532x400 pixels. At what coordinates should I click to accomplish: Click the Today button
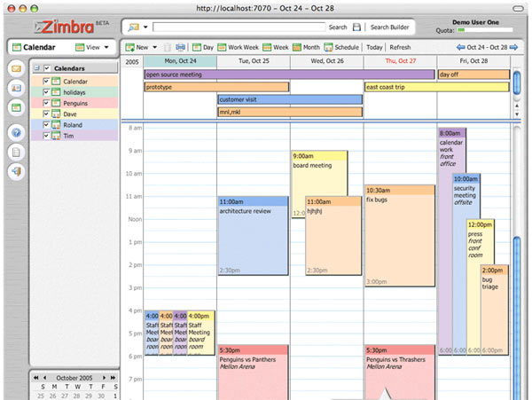click(374, 46)
